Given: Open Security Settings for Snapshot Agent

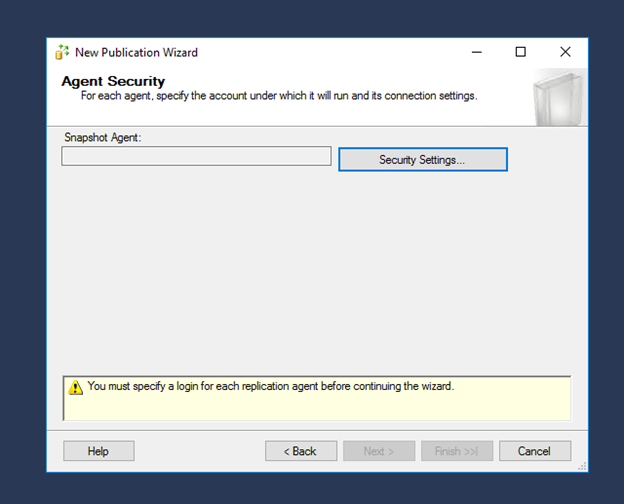Looking at the screenshot, I should click(x=423, y=160).
